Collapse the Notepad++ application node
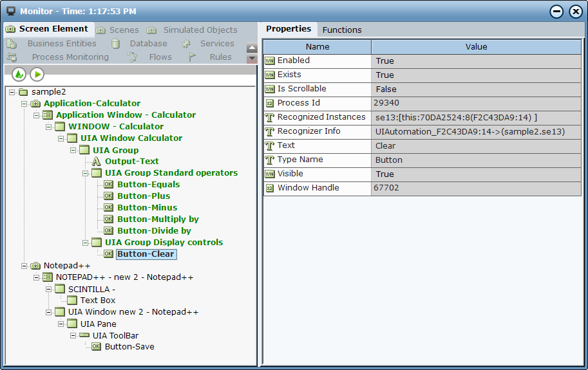The width and height of the screenshot is (588, 370). (24, 266)
